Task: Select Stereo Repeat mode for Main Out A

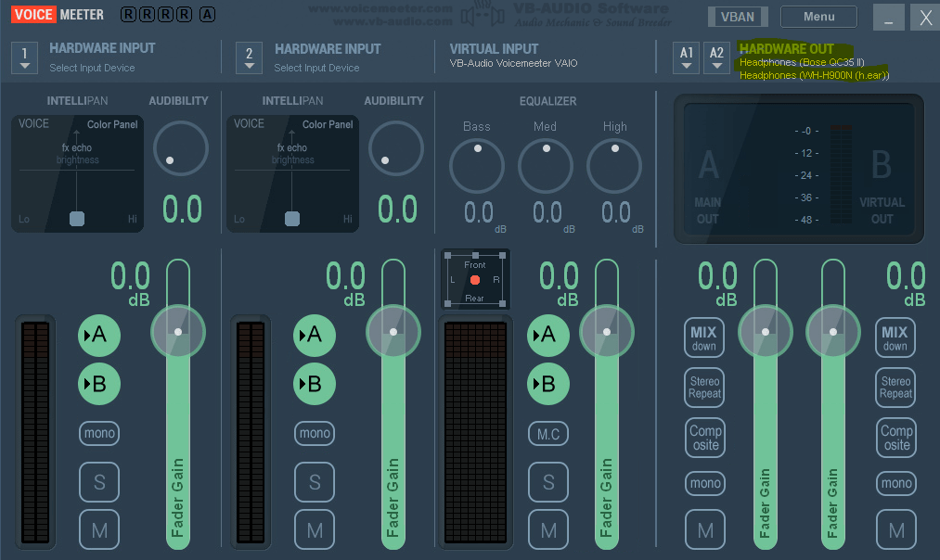Action: tap(704, 387)
